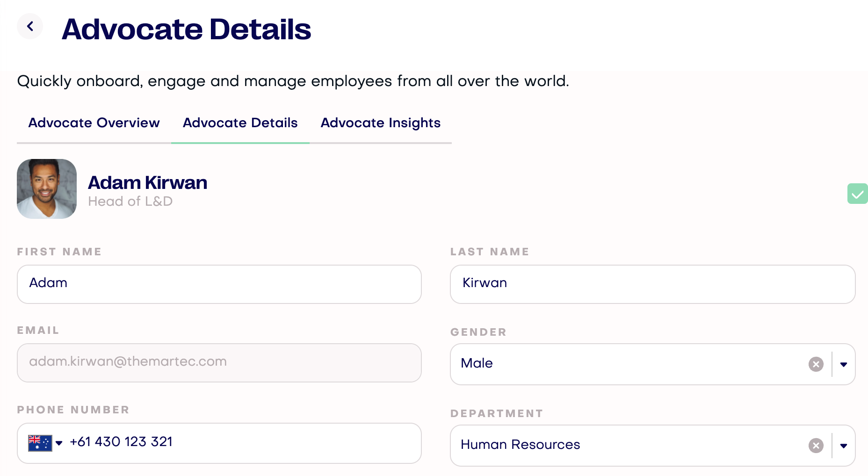Select the Advocate Details tab

coord(240,123)
